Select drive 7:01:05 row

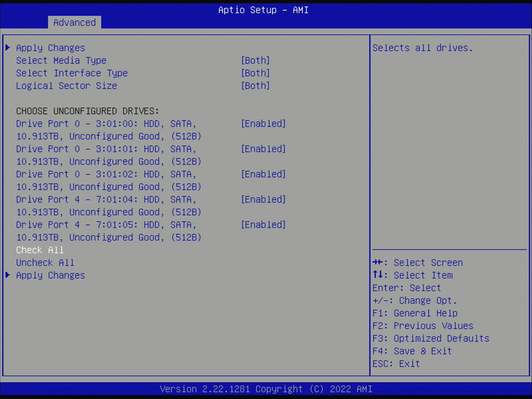[x=109, y=231]
